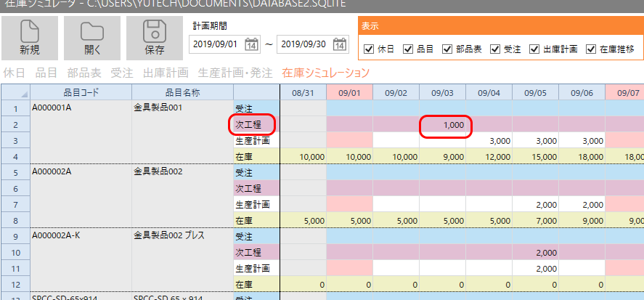Select the 次工程 cell with 1,000 on 09/03
Viewport: 644px width, 300px height.
[x=442, y=125]
